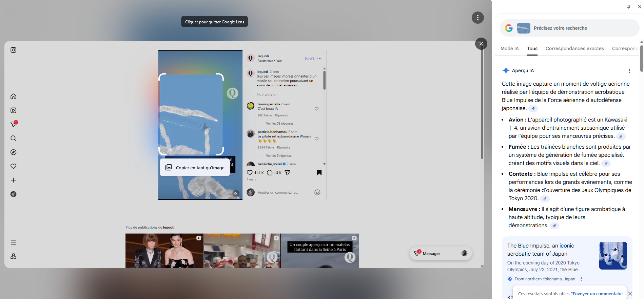644x299 pixels.
Task: Open the emoji picker in the comment box
Action: pyautogui.click(x=317, y=192)
